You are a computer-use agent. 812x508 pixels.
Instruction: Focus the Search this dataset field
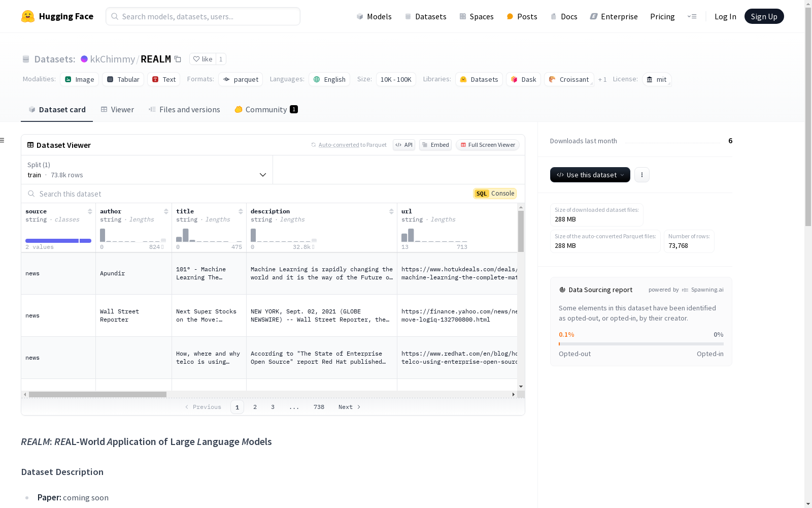click(x=249, y=194)
